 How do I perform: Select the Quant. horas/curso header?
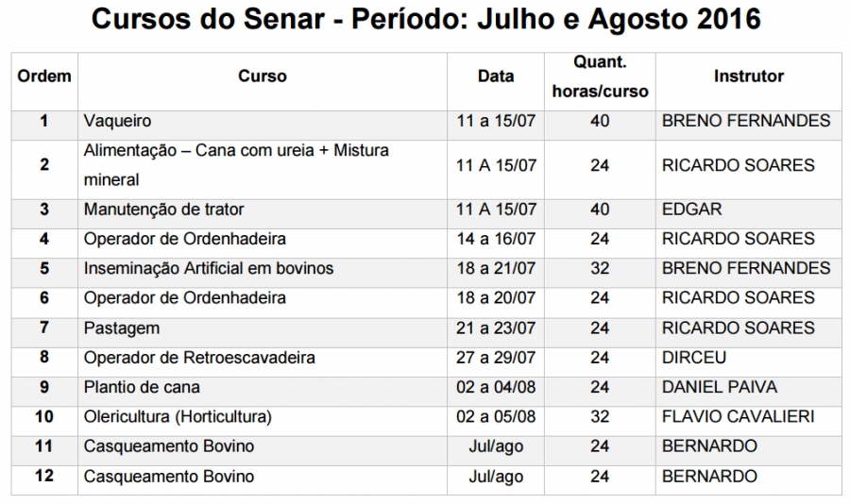(x=600, y=76)
